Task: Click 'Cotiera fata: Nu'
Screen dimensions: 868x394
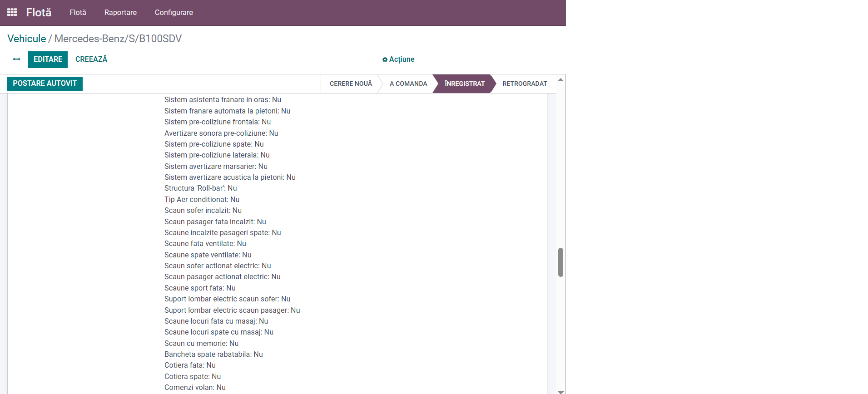Action: coord(190,365)
